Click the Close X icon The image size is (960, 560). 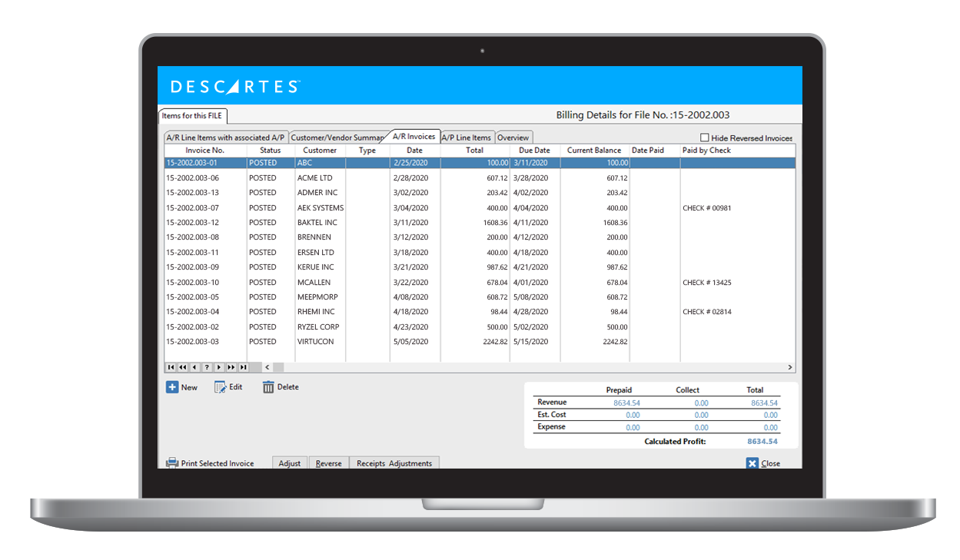click(752, 463)
